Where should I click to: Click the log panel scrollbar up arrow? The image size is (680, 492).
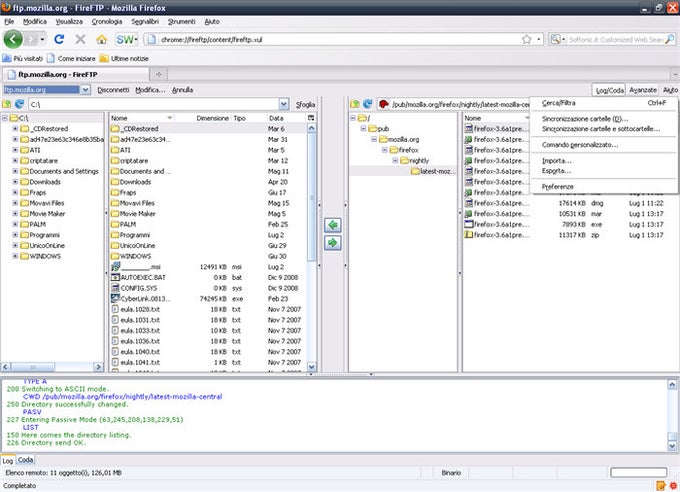(x=672, y=384)
